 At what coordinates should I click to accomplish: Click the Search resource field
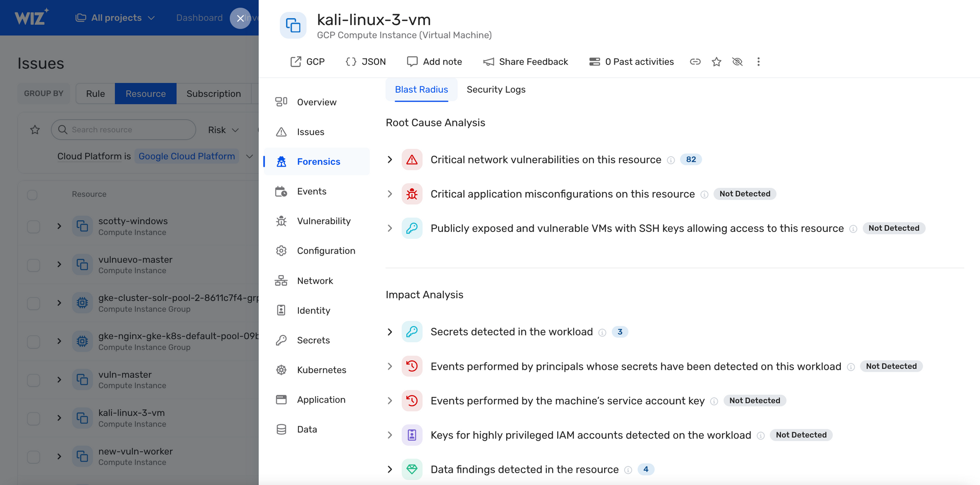click(123, 129)
